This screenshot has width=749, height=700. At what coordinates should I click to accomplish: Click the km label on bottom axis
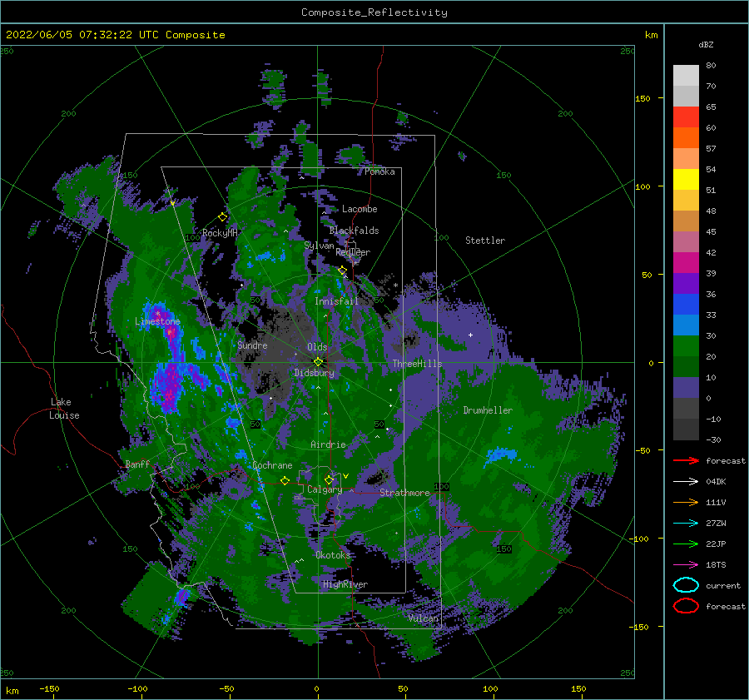(12, 691)
